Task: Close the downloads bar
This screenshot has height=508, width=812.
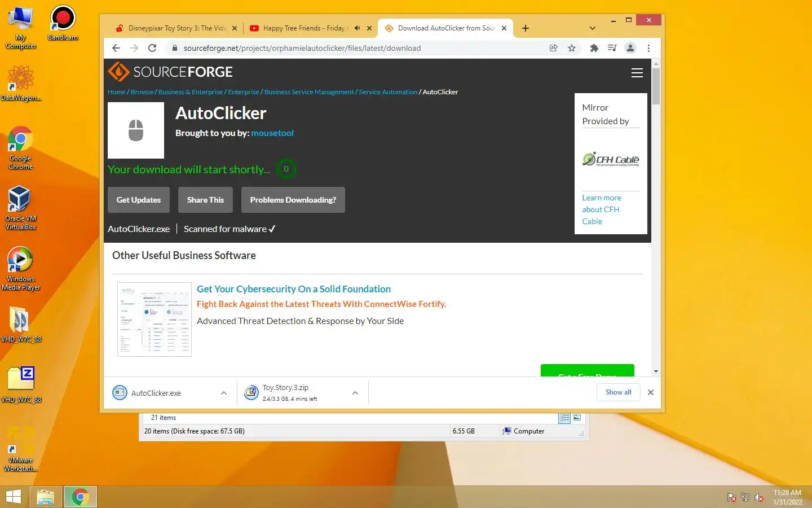Action: pyautogui.click(x=651, y=392)
